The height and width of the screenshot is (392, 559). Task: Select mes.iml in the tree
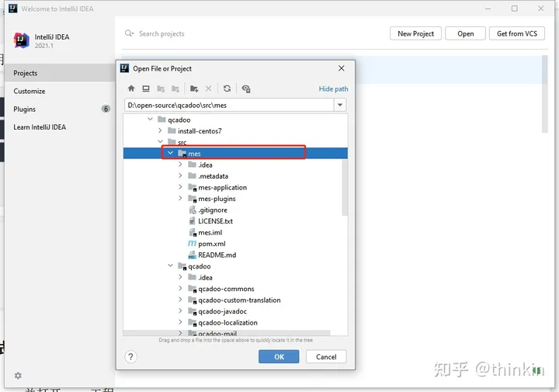(210, 232)
